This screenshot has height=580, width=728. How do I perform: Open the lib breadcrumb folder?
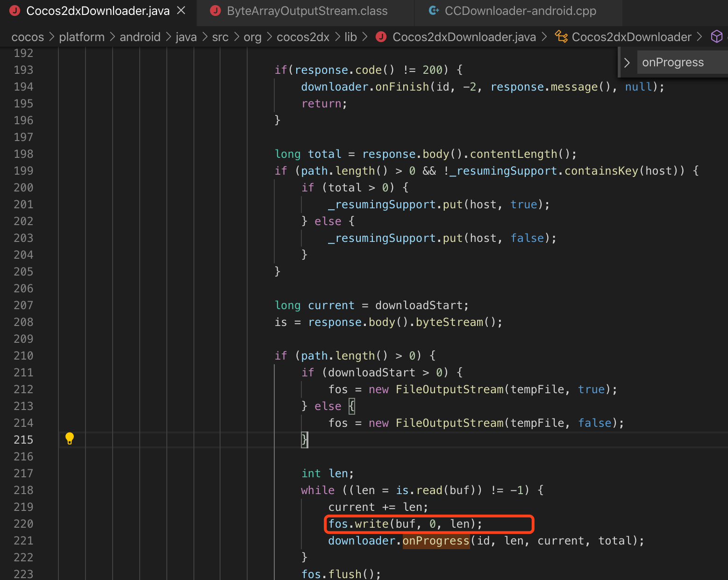350,37
